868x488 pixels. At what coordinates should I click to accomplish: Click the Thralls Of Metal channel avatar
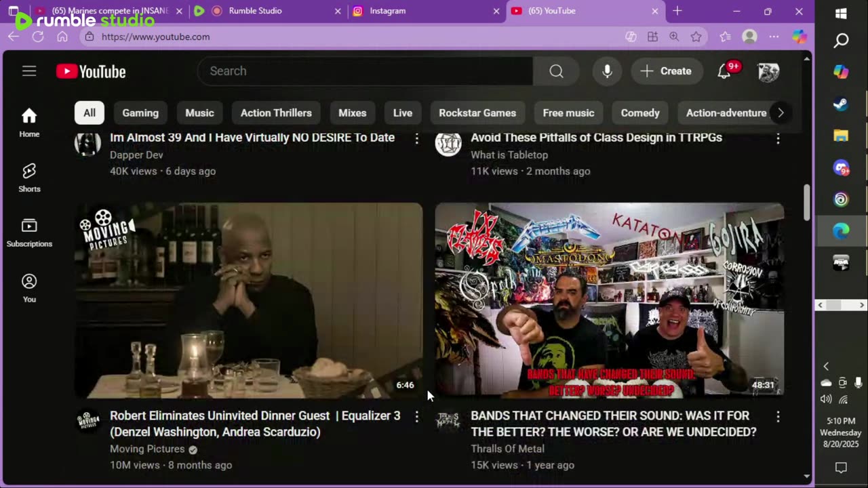(x=448, y=422)
